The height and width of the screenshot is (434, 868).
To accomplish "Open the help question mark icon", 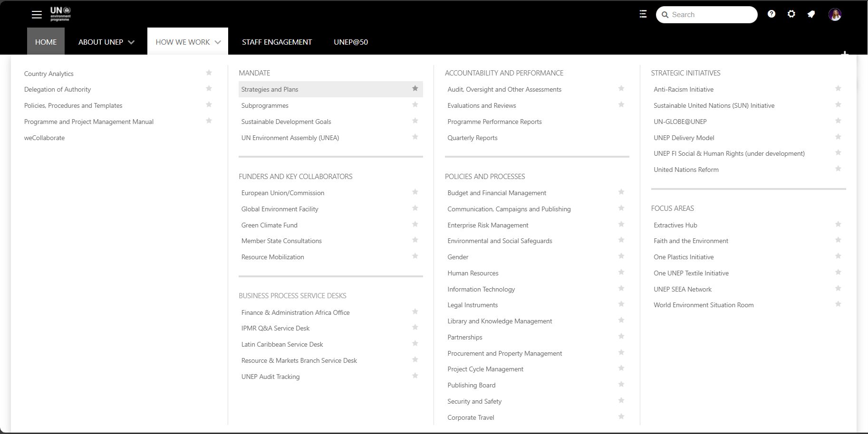I will pyautogui.click(x=772, y=14).
